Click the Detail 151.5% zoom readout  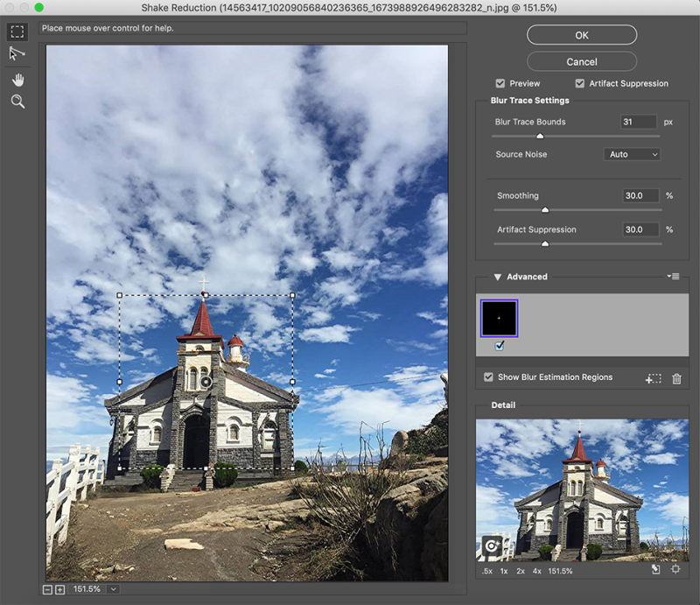560,571
